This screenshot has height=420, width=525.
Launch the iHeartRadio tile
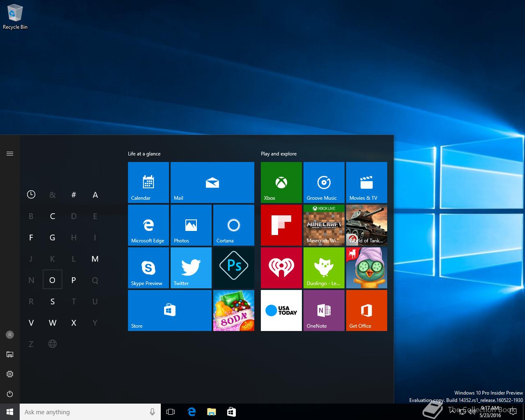[281, 268]
